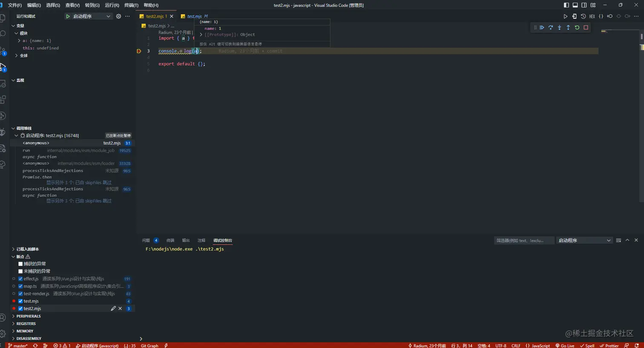The image size is (644, 348).
Task: Go to previous change icon
Action: pyautogui.click(x=610, y=16)
